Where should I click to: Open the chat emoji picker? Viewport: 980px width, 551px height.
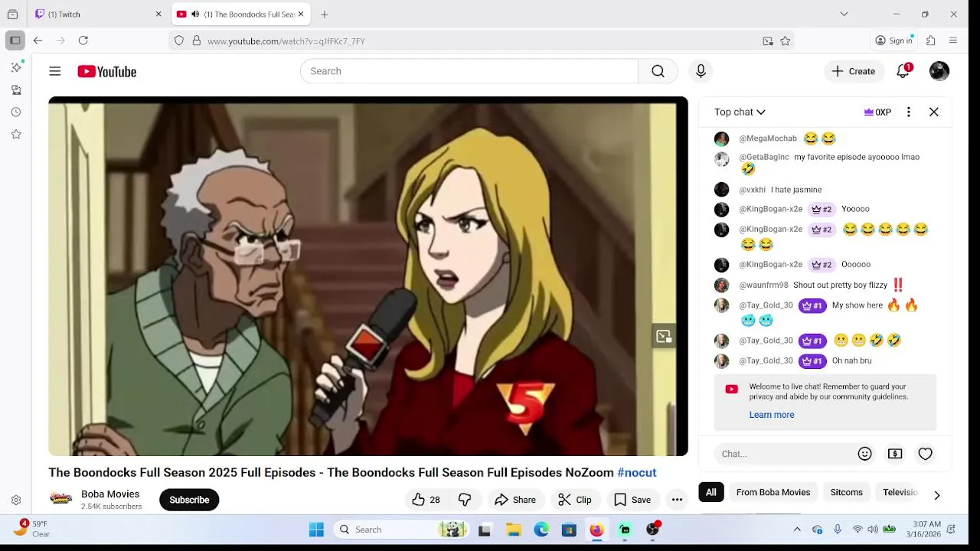(x=865, y=454)
